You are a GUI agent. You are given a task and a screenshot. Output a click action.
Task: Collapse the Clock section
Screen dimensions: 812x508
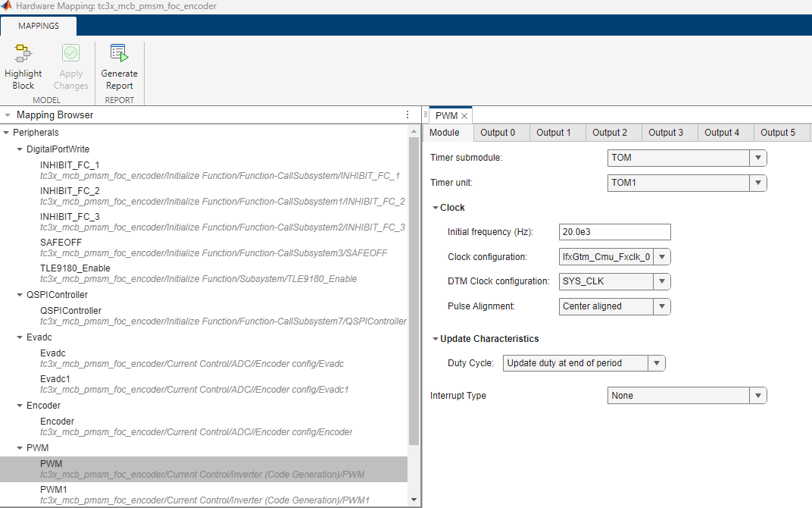[435, 208]
